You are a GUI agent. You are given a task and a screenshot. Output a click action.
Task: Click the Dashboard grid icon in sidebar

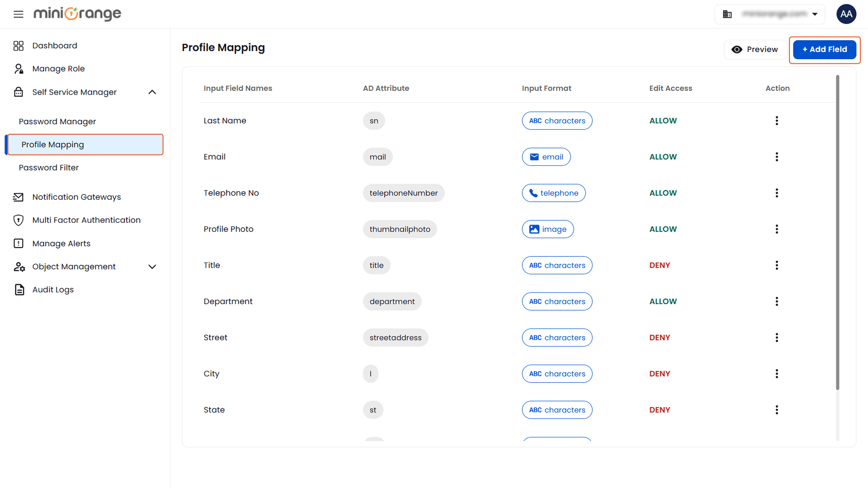tap(19, 46)
